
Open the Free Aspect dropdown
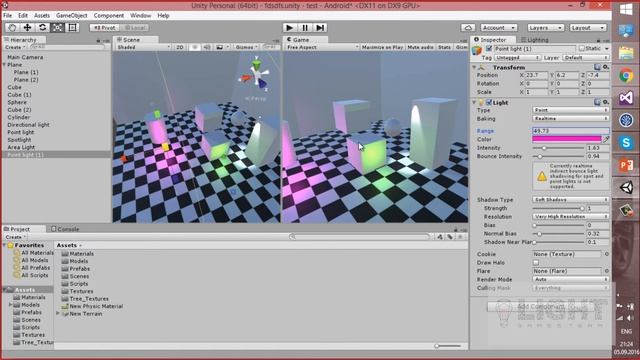(x=322, y=47)
